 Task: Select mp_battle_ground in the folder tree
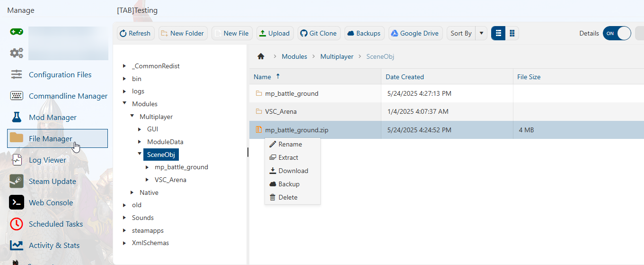click(x=181, y=167)
